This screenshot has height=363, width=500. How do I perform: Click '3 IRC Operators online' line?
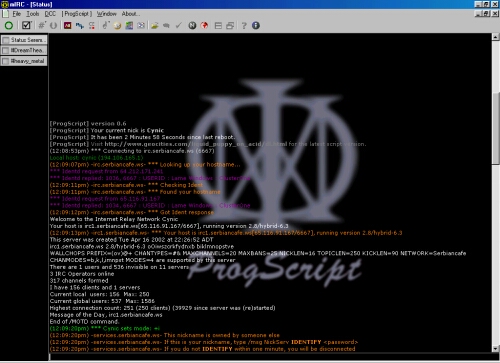[82, 274]
